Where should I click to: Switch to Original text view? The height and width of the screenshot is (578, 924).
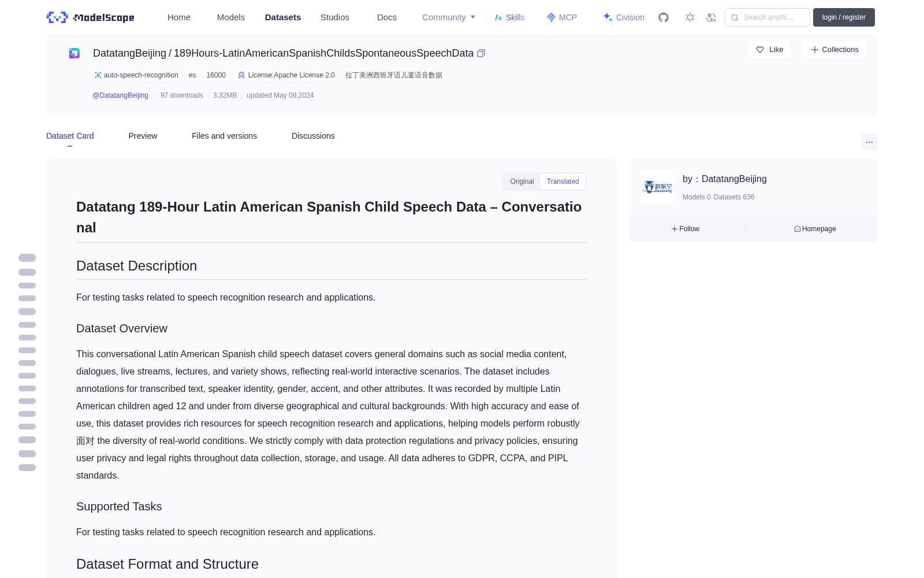click(x=522, y=181)
